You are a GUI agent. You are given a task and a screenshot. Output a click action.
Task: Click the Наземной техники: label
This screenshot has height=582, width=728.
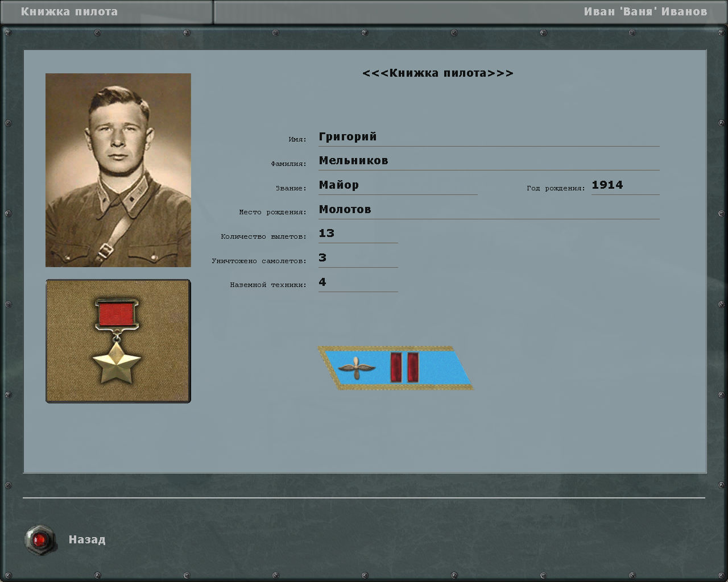268,285
